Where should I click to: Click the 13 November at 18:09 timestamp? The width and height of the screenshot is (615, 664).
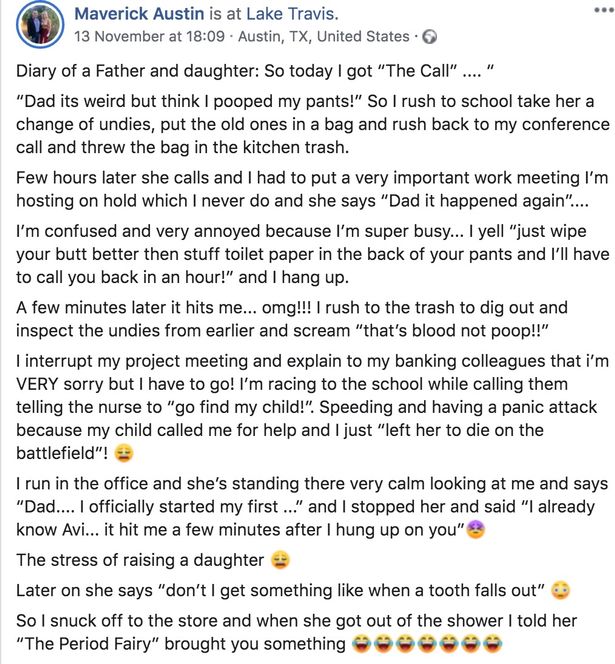(x=150, y=36)
